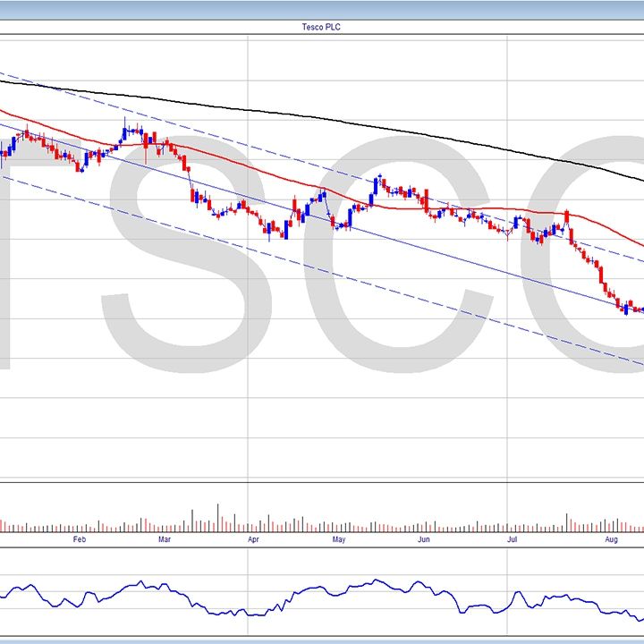Screen dimensions: 644x644
Task: Click the Apr label on time axis
Action: 253,540
